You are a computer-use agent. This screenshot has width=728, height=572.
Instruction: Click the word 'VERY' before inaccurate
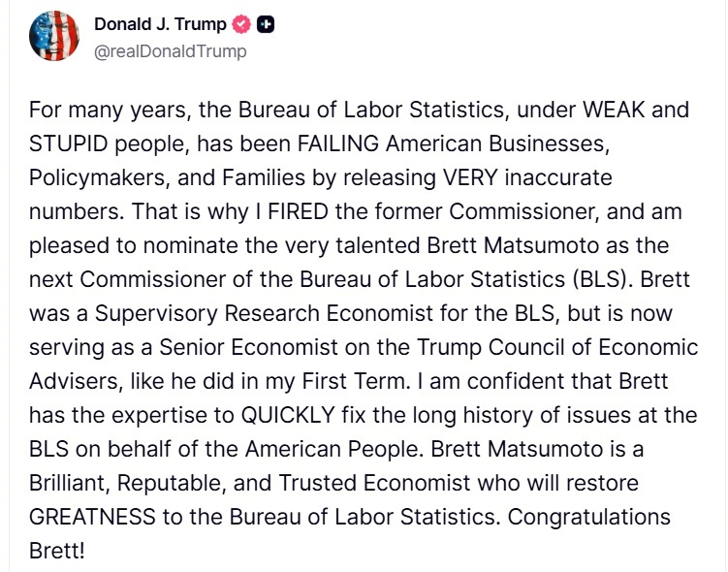click(470, 177)
